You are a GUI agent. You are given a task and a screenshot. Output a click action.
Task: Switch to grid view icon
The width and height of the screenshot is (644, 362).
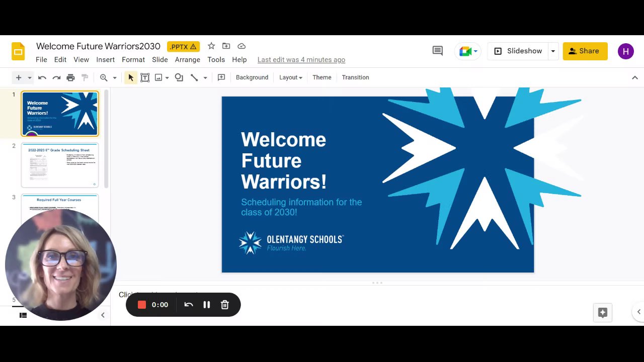click(23, 315)
